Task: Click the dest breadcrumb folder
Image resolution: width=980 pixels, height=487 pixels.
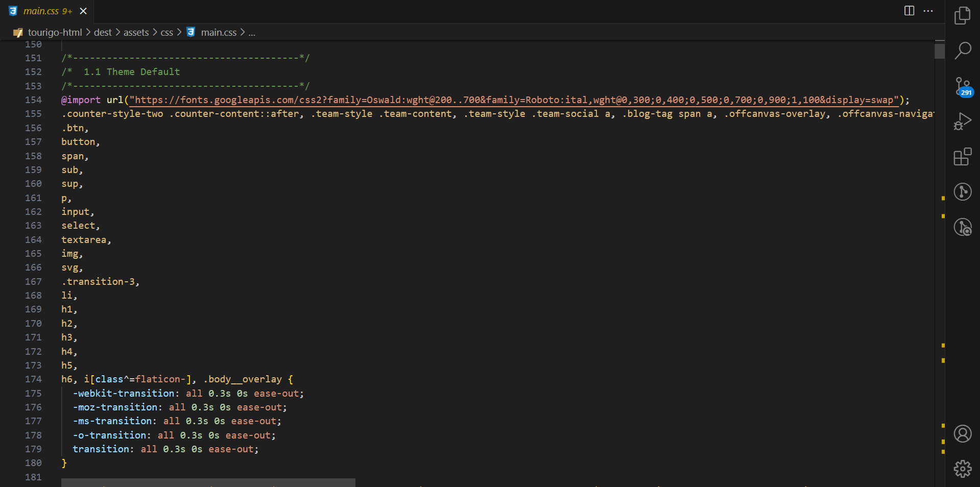Action: point(103,32)
